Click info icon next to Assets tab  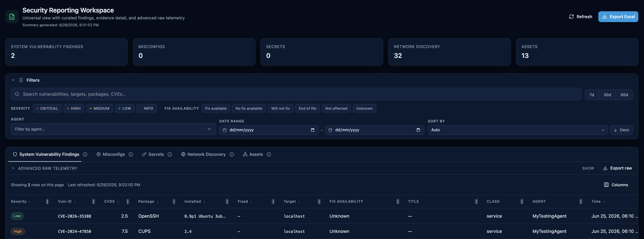point(269,154)
